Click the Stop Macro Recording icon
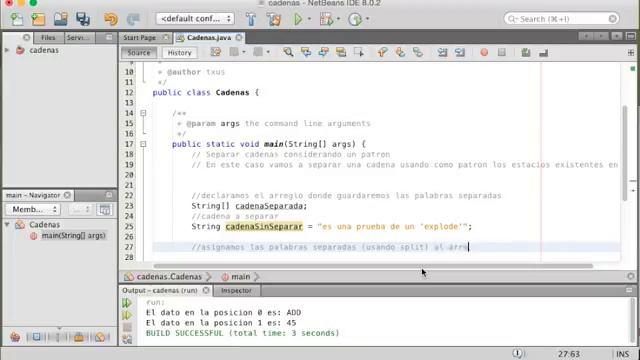The image size is (640, 360). click(502, 52)
